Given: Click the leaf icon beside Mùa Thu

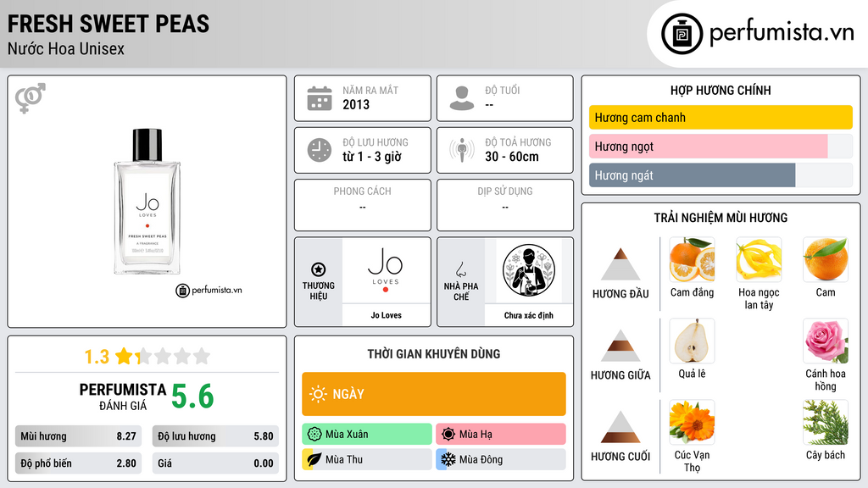Looking at the screenshot, I should (x=314, y=460).
